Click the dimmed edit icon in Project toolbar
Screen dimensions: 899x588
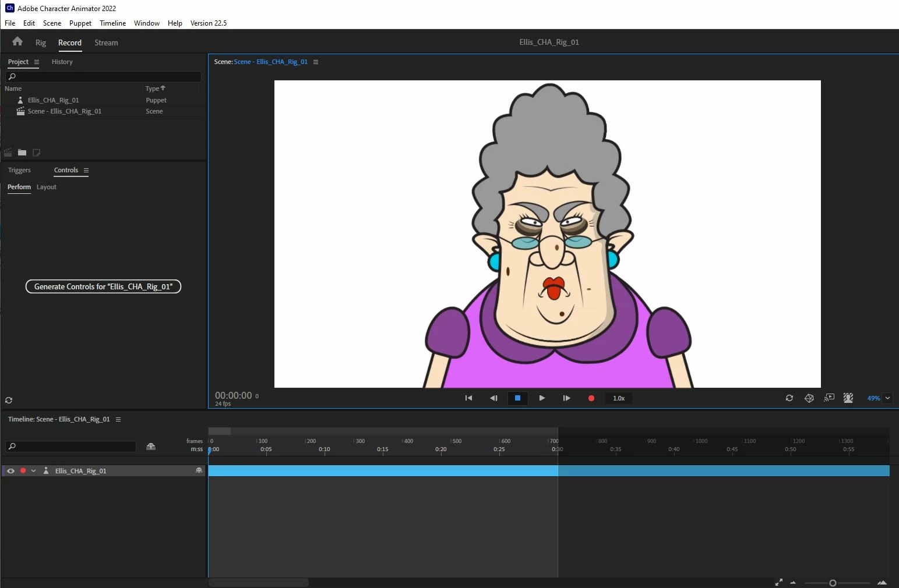coord(36,153)
